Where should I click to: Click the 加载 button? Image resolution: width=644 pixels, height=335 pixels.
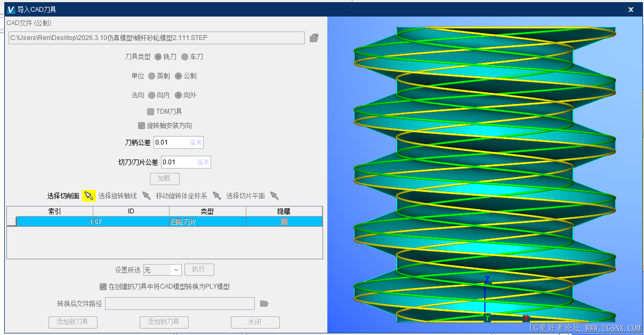tap(164, 179)
